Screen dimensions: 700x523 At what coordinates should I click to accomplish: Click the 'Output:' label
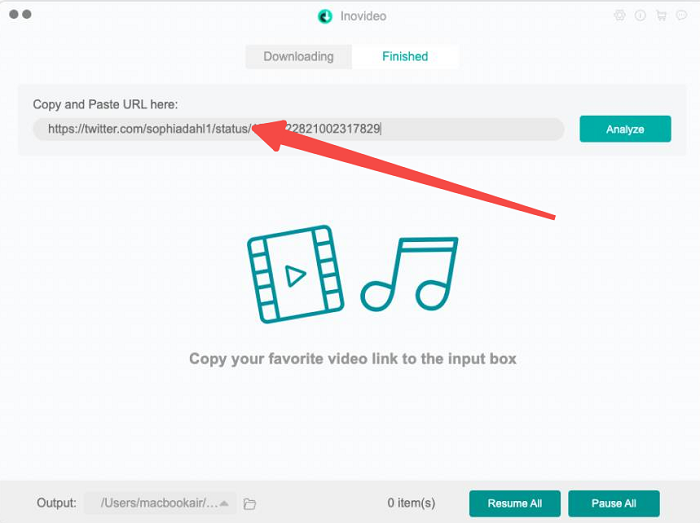(56, 503)
